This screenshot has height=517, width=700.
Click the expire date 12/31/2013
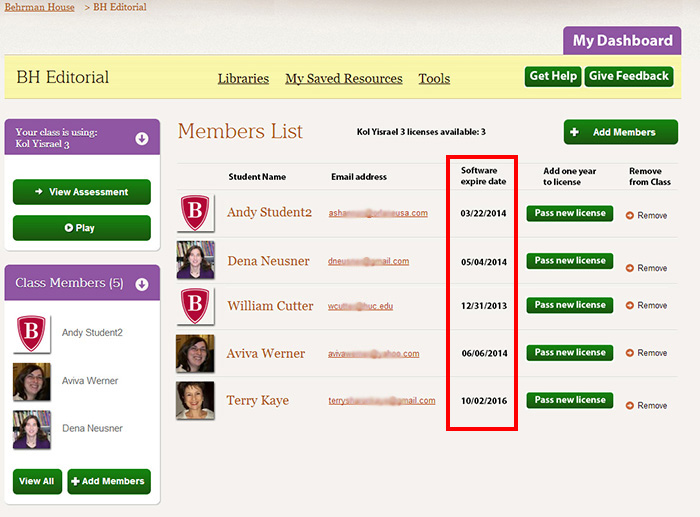click(484, 306)
